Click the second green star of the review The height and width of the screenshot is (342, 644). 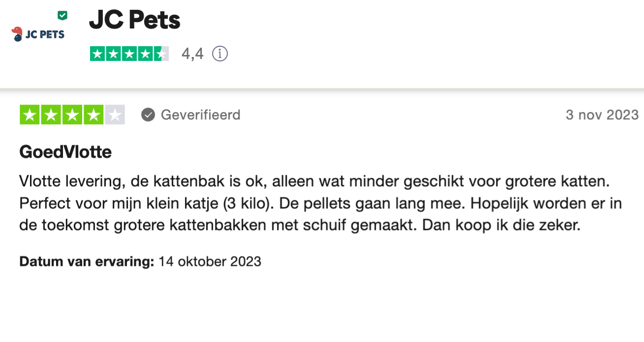(51, 115)
